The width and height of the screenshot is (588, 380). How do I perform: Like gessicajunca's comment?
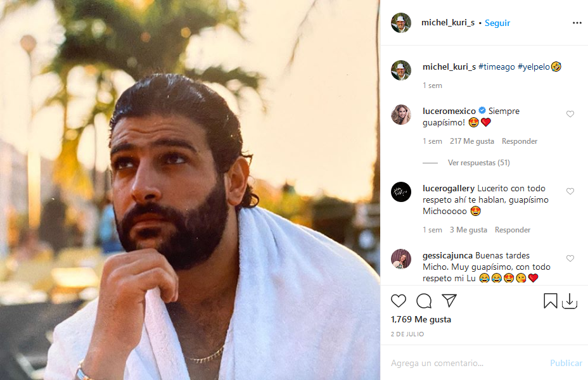point(570,258)
